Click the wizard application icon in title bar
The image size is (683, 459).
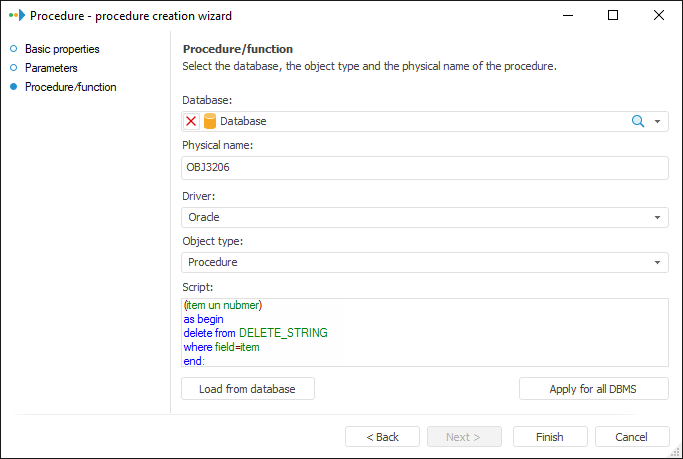coord(15,16)
